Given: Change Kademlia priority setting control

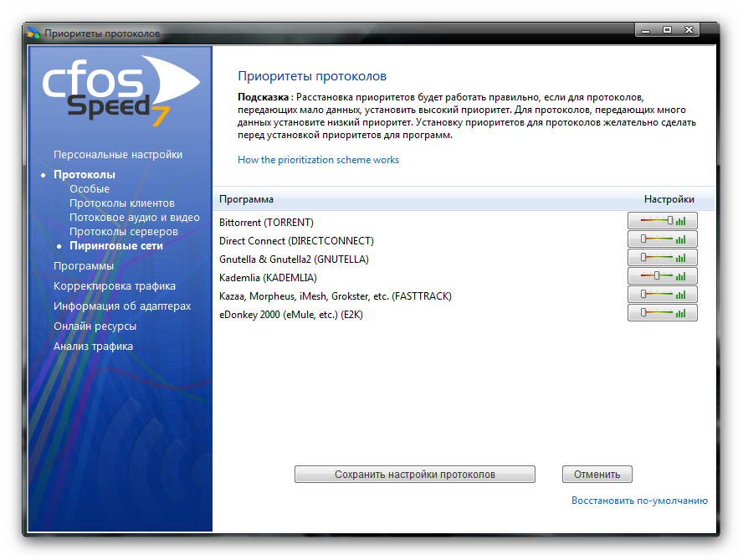Looking at the screenshot, I should point(662,276).
